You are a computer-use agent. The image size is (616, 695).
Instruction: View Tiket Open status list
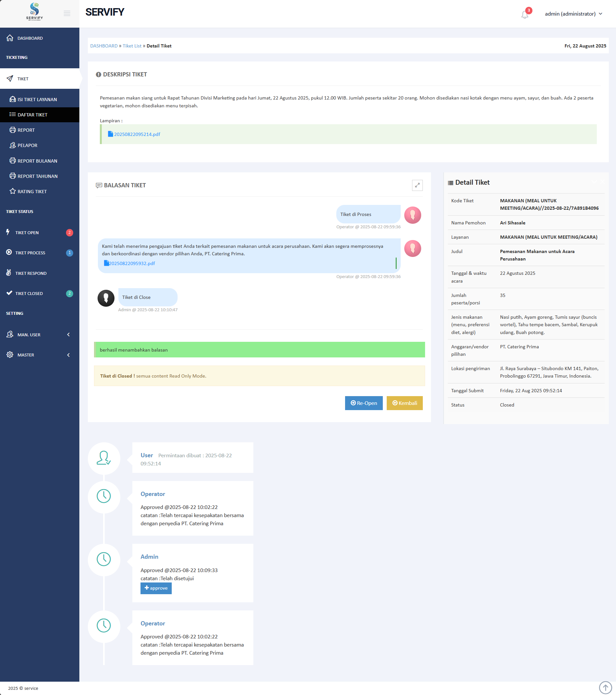tap(27, 233)
